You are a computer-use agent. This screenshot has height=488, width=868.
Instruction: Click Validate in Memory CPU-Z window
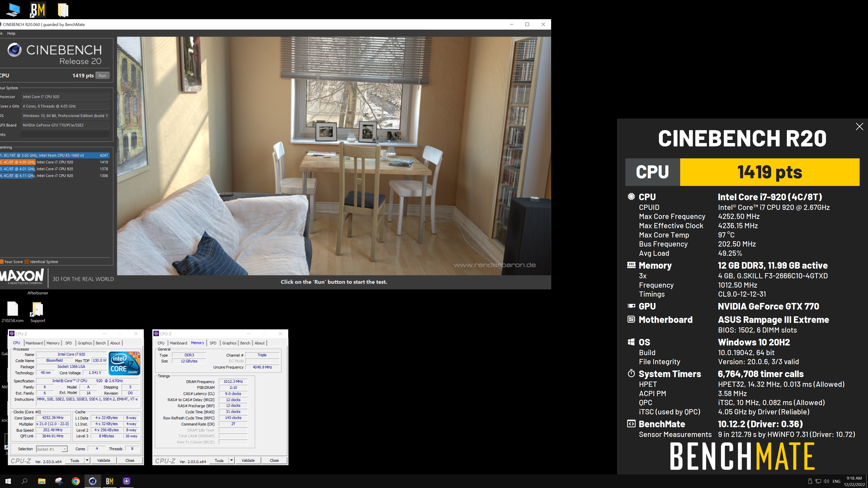[x=248, y=460]
